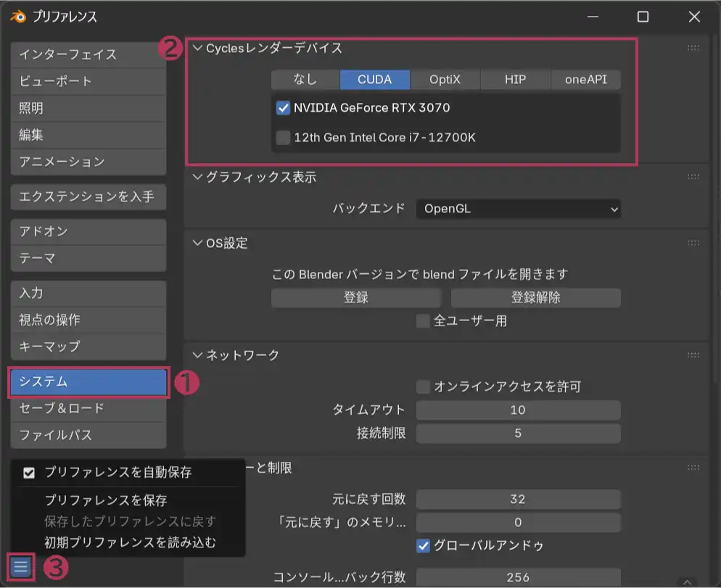Maximize the プリファレンス window
Image resolution: width=721 pixels, height=588 pixels.
(643, 17)
